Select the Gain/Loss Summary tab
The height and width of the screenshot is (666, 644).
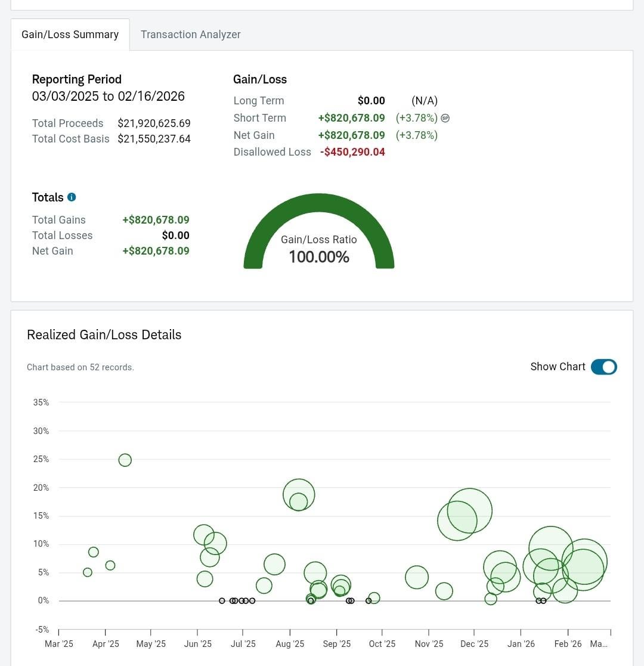pos(70,35)
